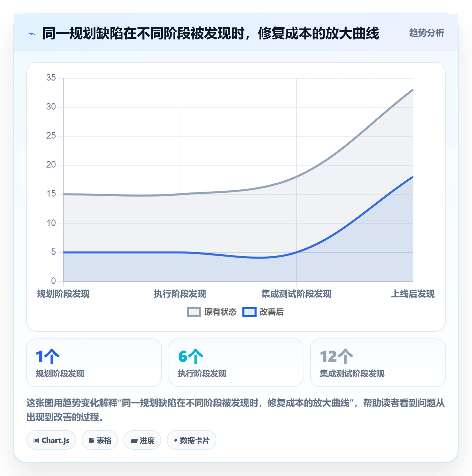
Task: Click the gray line endpoint at 上线后发现
Action: click(x=413, y=90)
